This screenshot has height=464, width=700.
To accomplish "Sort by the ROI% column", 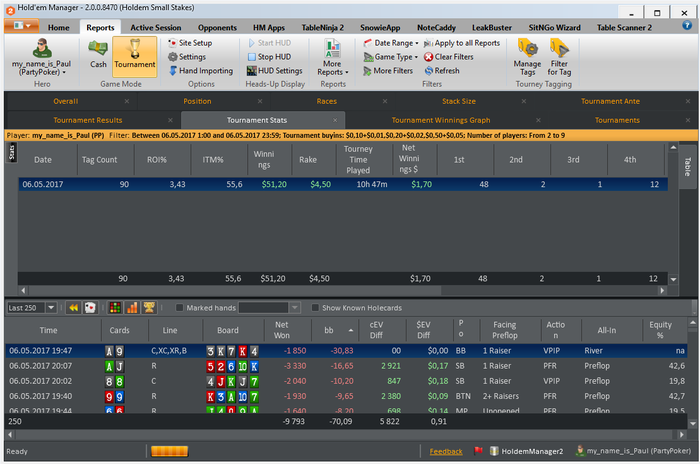I will pyautogui.click(x=157, y=159).
